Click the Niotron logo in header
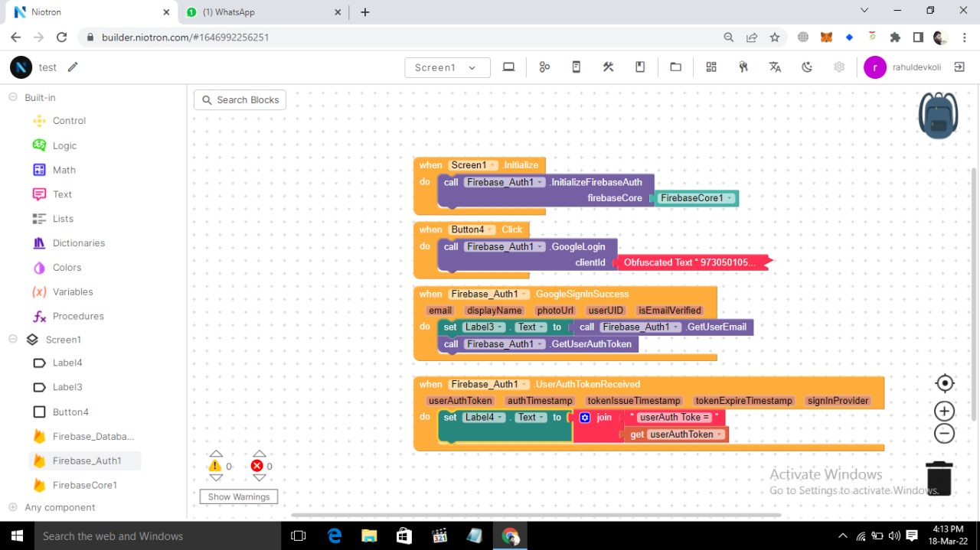Viewport: 980px width, 550px height. 21,67
